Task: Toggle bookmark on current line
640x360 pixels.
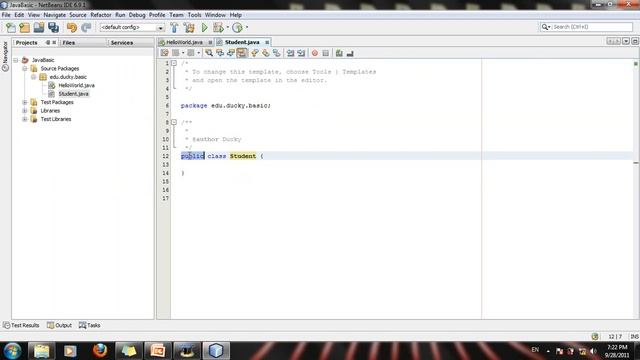Action: pyautogui.click(x=277, y=53)
